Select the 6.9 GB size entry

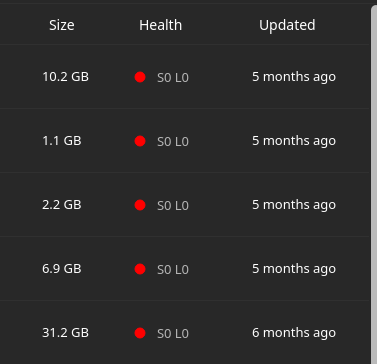click(x=62, y=269)
